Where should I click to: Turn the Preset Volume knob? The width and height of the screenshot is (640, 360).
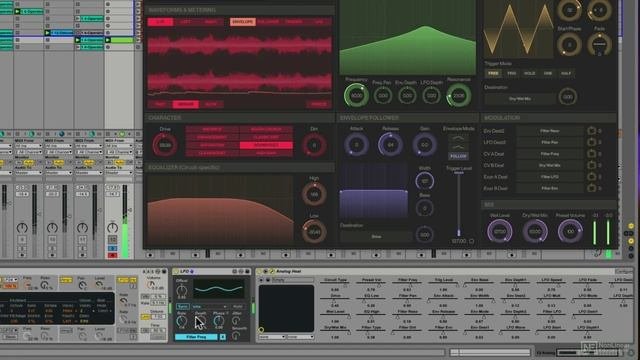pos(570,231)
